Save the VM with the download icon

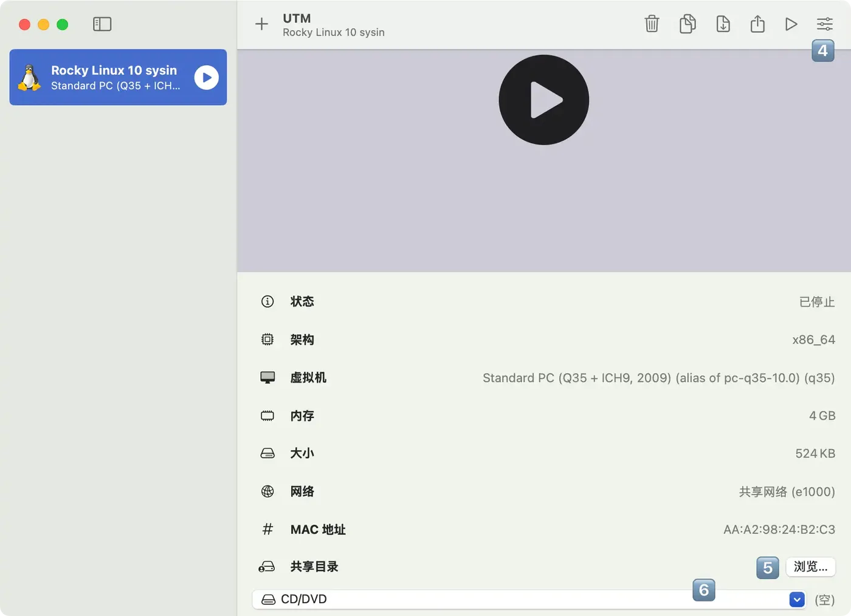pyautogui.click(x=722, y=24)
